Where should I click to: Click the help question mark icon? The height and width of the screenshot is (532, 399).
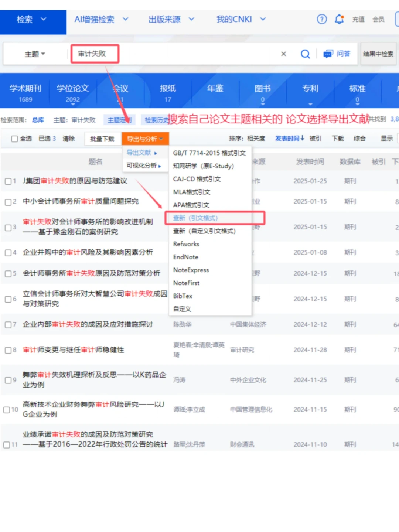click(322, 19)
